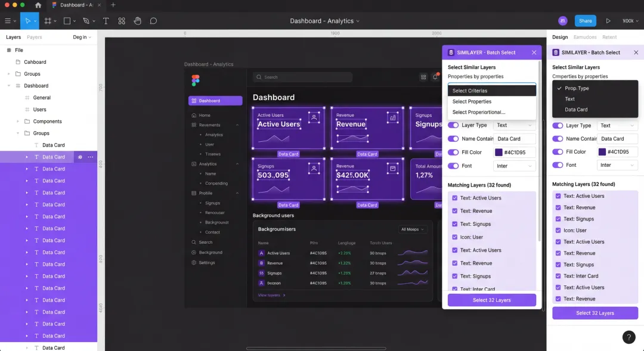This screenshot has width=644, height=351.
Task: Uncheck first Text: Active Users in left dialog
Action: [454, 198]
